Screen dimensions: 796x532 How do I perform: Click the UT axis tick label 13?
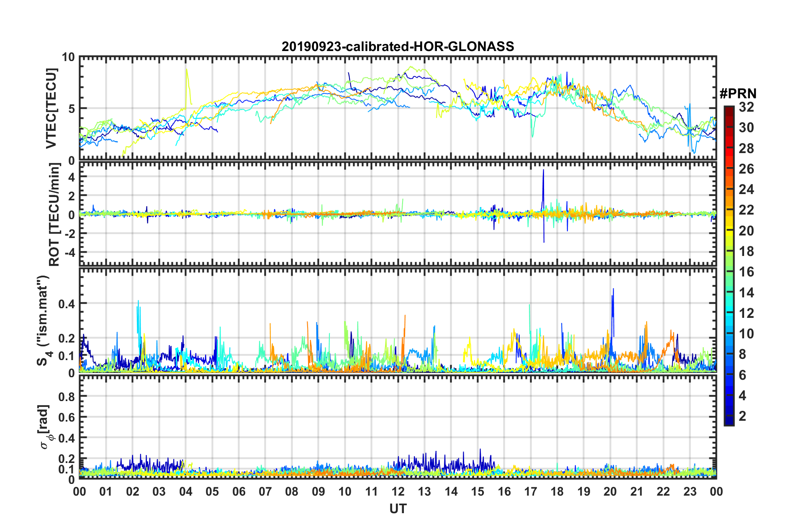(424, 491)
